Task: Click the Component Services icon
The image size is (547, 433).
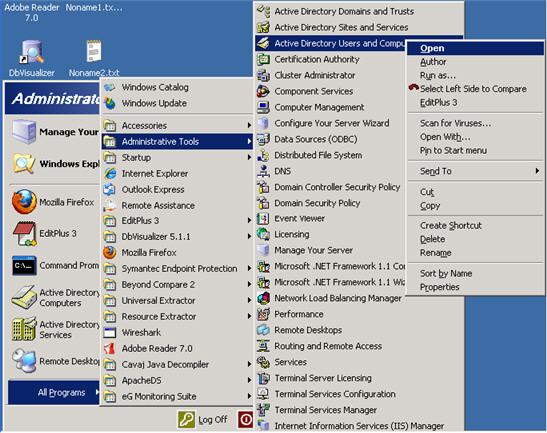Action: [x=263, y=91]
